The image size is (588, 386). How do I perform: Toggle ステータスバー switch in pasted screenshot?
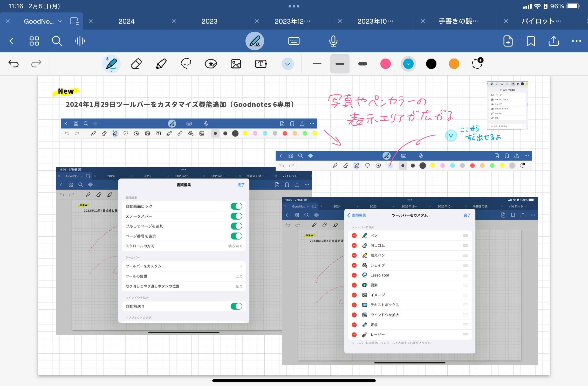click(236, 216)
